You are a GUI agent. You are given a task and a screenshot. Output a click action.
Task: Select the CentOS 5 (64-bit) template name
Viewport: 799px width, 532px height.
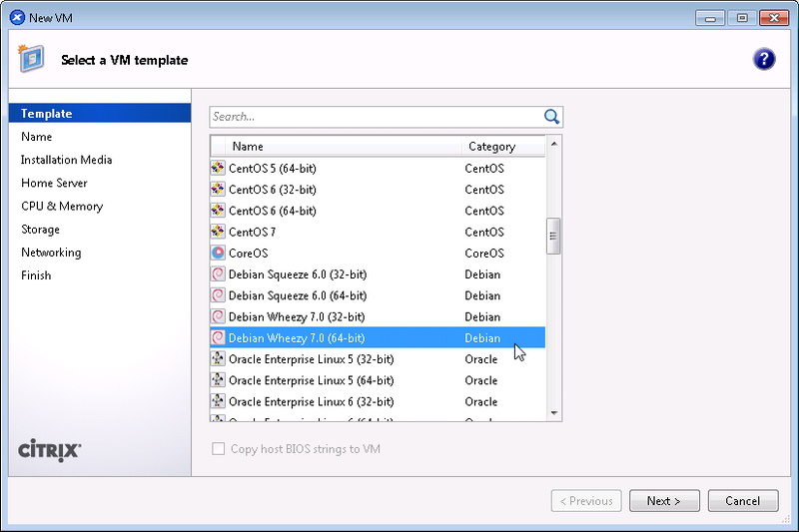pos(272,169)
